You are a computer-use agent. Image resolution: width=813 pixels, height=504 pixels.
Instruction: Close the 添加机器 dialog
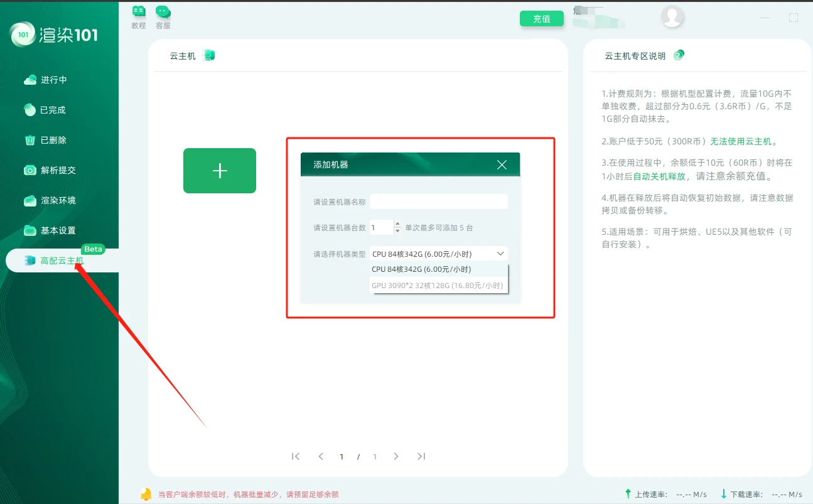pyautogui.click(x=502, y=164)
